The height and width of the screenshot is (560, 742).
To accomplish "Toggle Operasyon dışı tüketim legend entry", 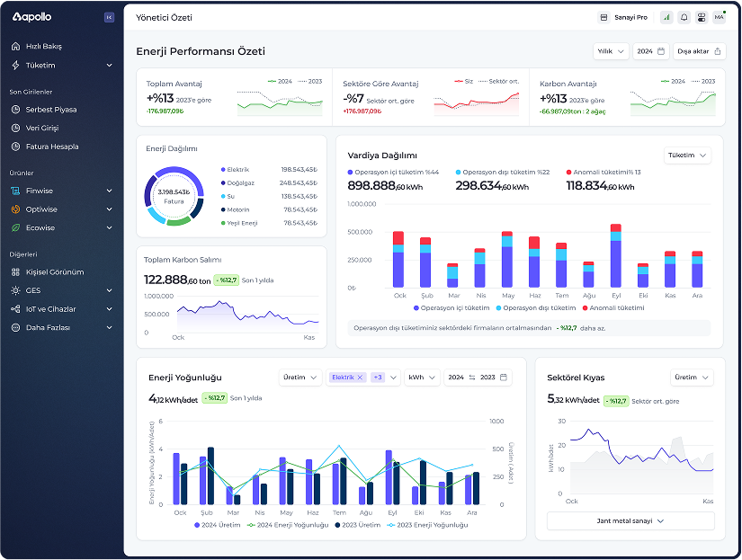I will [536, 308].
